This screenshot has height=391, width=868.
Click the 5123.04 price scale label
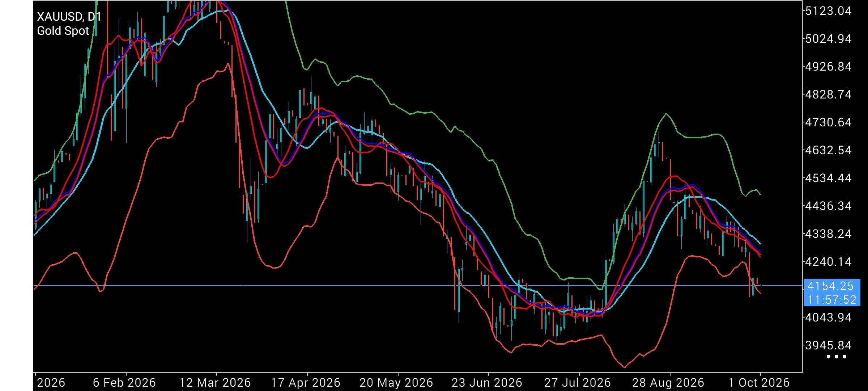[x=828, y=11]
